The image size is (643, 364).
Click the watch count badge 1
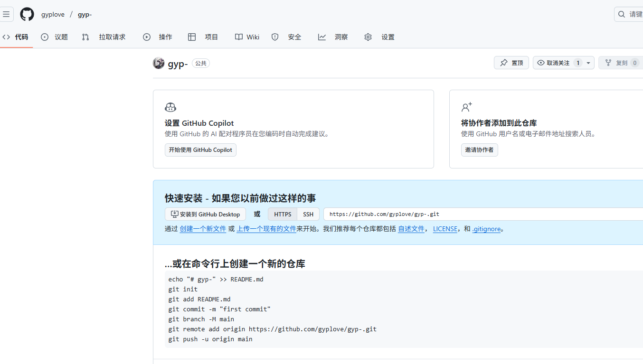tap(577, 63)
